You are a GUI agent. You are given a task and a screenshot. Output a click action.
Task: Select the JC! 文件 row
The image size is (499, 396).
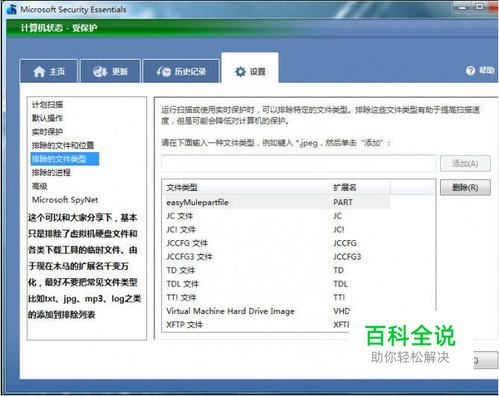pos(277,230)
